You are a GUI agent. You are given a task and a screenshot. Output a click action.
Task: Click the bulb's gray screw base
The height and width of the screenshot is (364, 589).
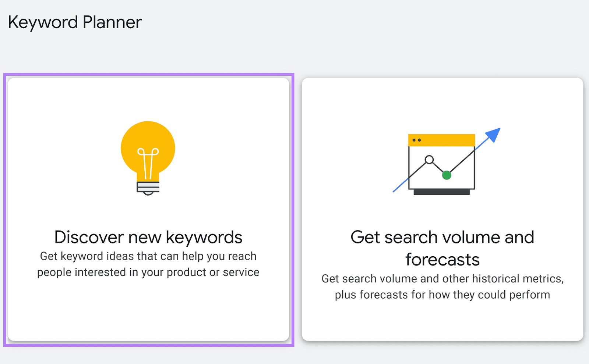(x=148, y=186)
